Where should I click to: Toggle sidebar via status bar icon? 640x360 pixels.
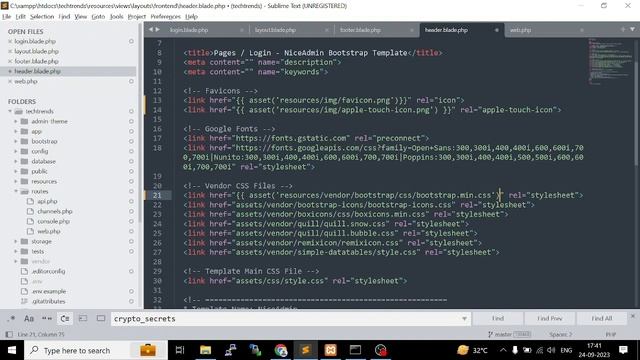[9, 334]
